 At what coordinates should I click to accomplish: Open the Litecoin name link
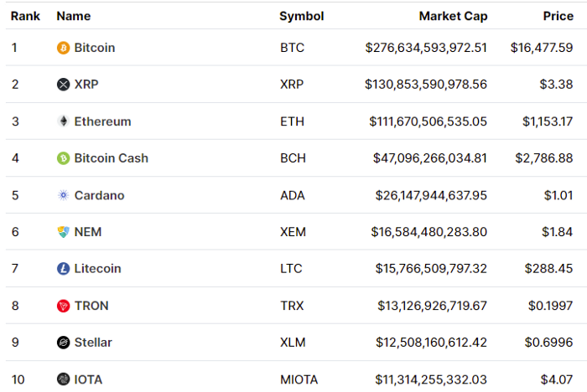point(97,269)
